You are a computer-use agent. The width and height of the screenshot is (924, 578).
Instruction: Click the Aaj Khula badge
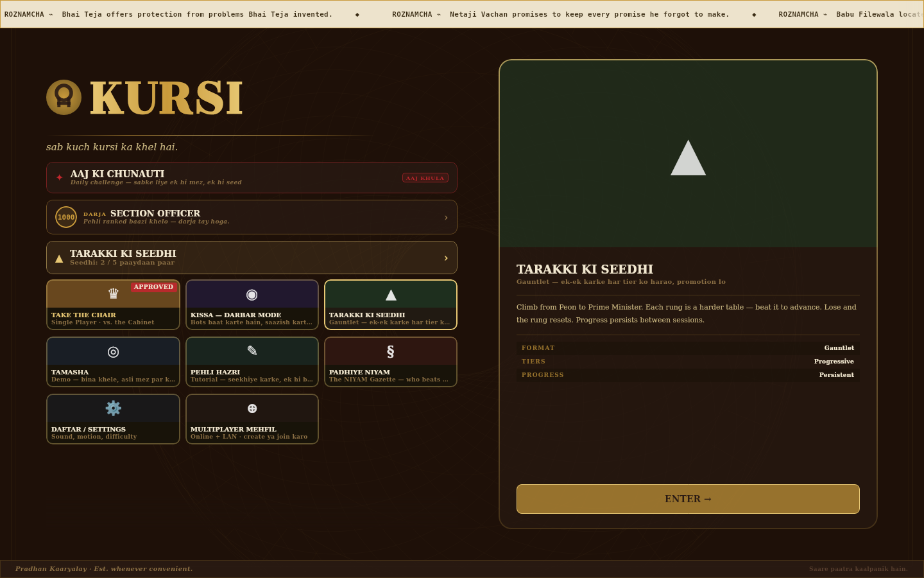(x=425, y=178)
